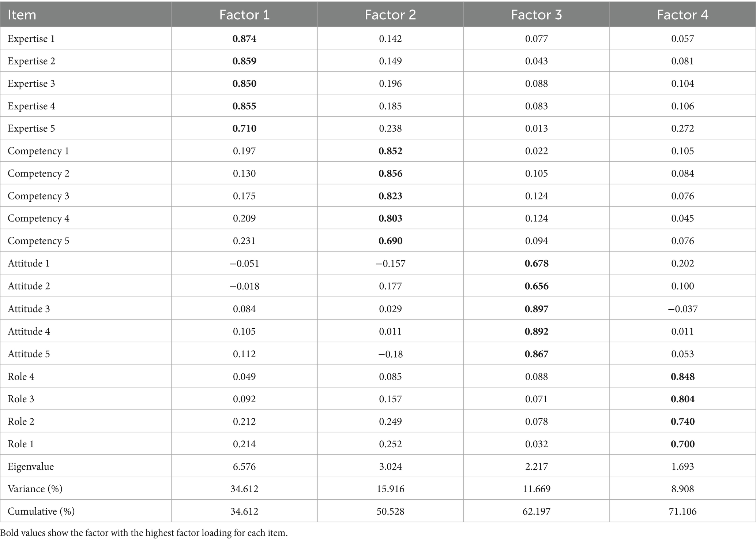Viewport: 756px width, 541px height.
Task: Click the Factor 3 column header
Action: (x=536, y=15)
